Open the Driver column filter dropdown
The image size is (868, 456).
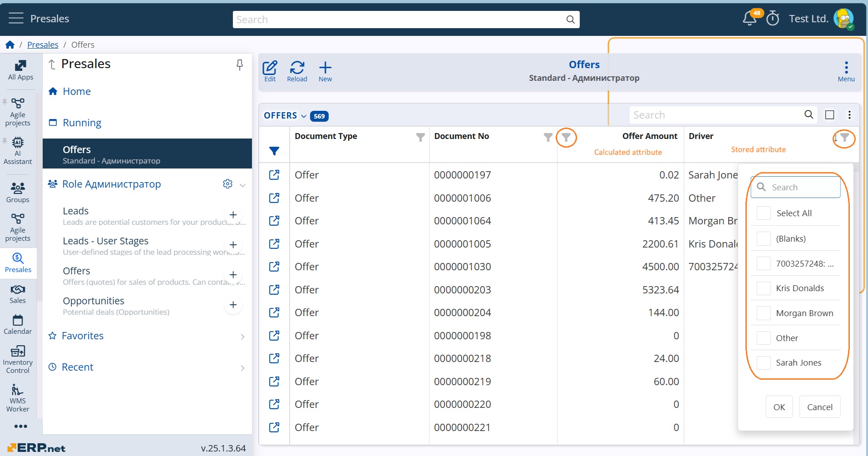[844, 137]
